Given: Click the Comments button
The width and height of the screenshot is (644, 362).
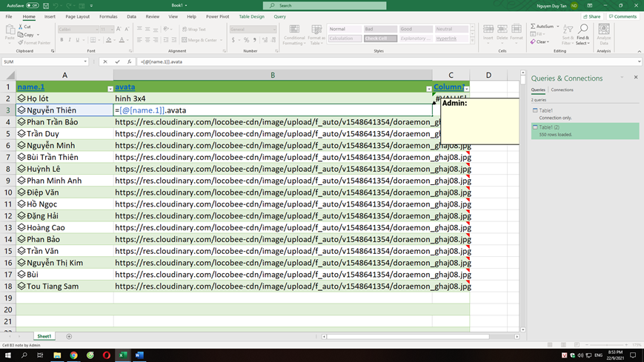Looking at the screenshot, I should click(623, 17).
